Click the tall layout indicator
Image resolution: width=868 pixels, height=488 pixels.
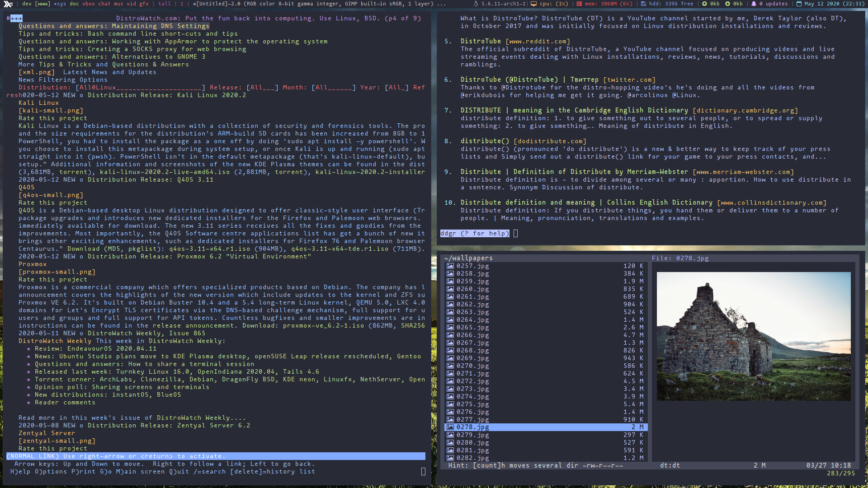click(165, 4)
